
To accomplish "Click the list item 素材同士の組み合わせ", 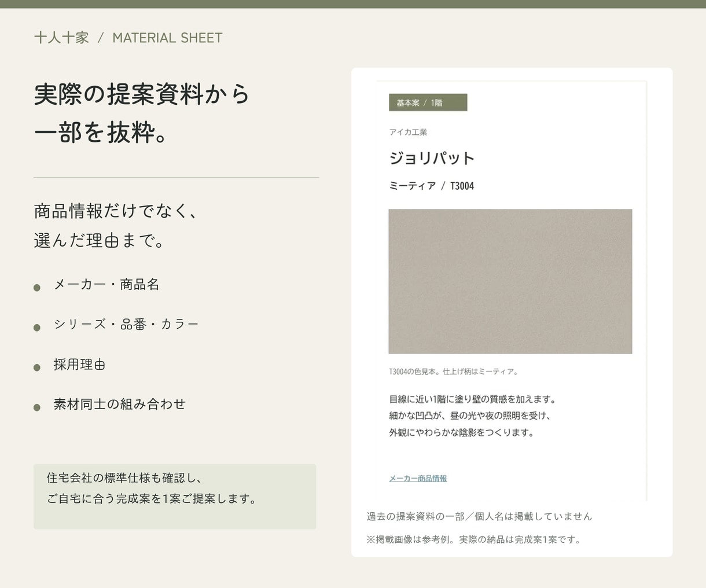I will [120, 404].
